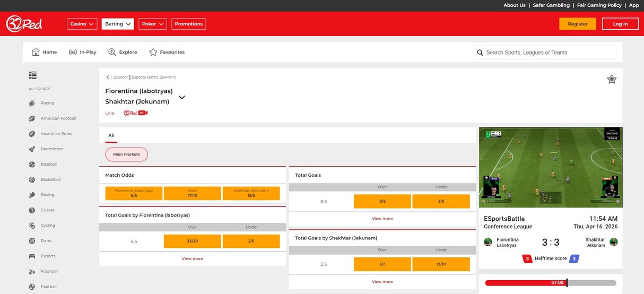The height and width of the screenshot is (294, 644).
Task: Select Basketball icon in sidebar
Action: pos(32,180)
